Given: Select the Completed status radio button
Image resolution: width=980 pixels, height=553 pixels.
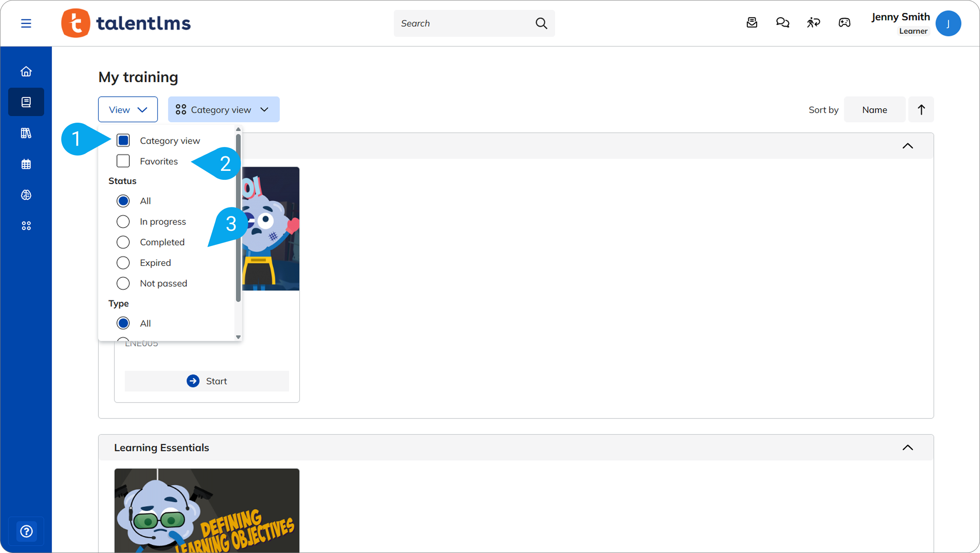Looking at the screenshot, I should click(x=123, y=242).
